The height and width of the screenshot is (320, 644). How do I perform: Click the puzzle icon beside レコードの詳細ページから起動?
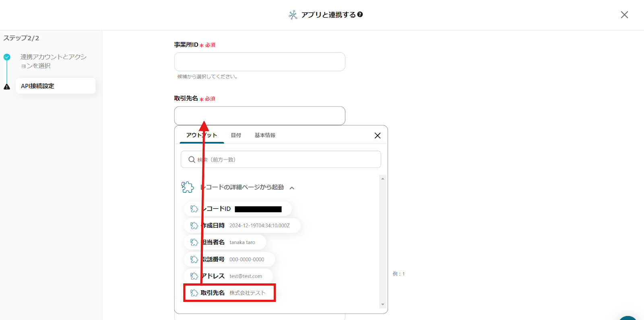tap(188, 187)
